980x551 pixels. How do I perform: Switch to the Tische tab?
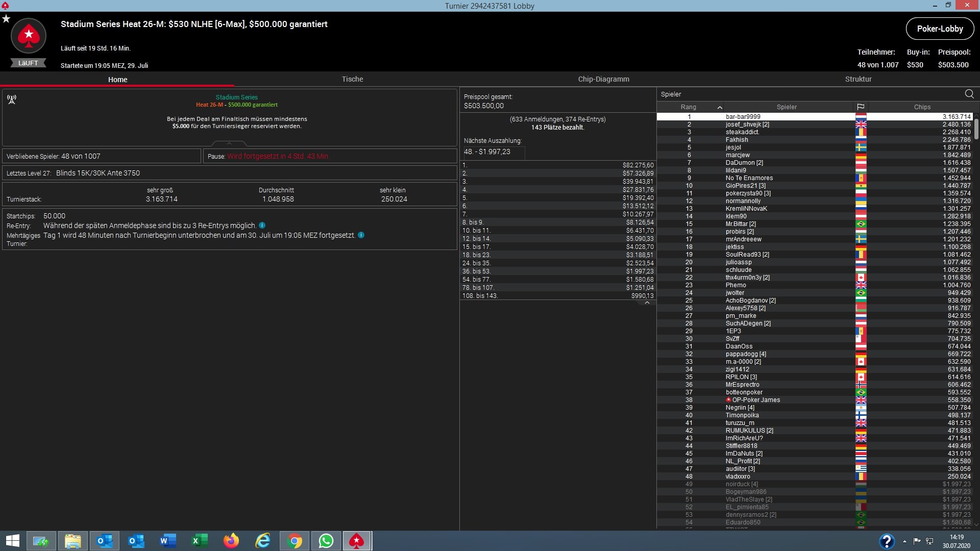pyautogui.click(x=352, y=79)
